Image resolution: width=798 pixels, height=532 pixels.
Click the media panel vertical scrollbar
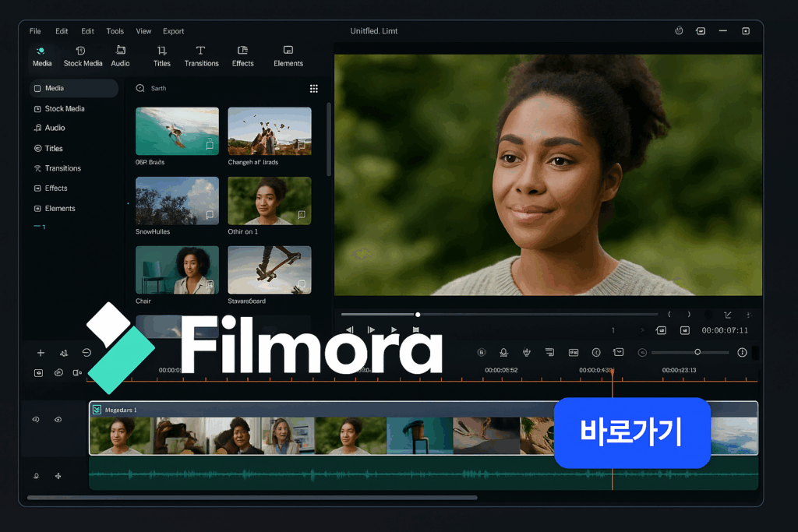[x=329, y=139]
